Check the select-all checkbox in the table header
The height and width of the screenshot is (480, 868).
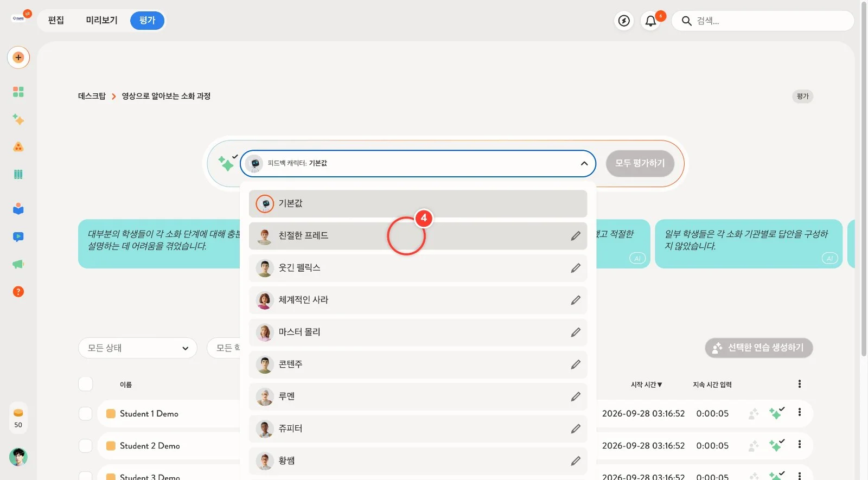(86, 384)
